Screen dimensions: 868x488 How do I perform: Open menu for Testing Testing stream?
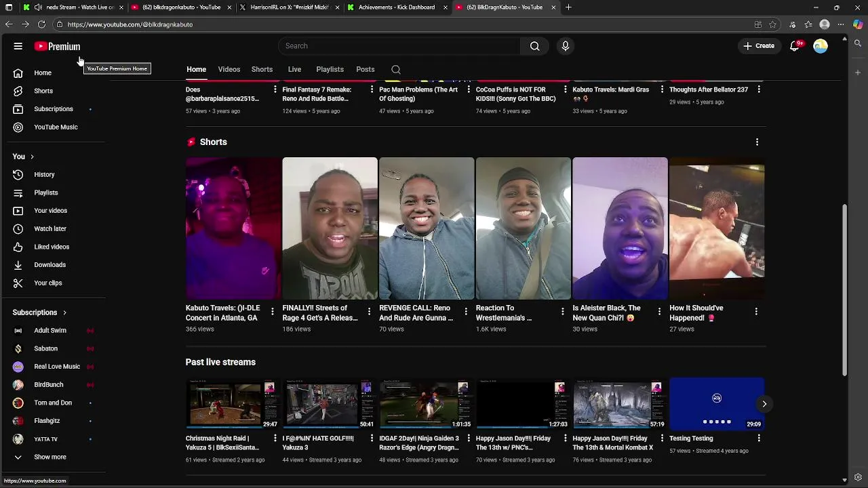(x=759, y=439)
